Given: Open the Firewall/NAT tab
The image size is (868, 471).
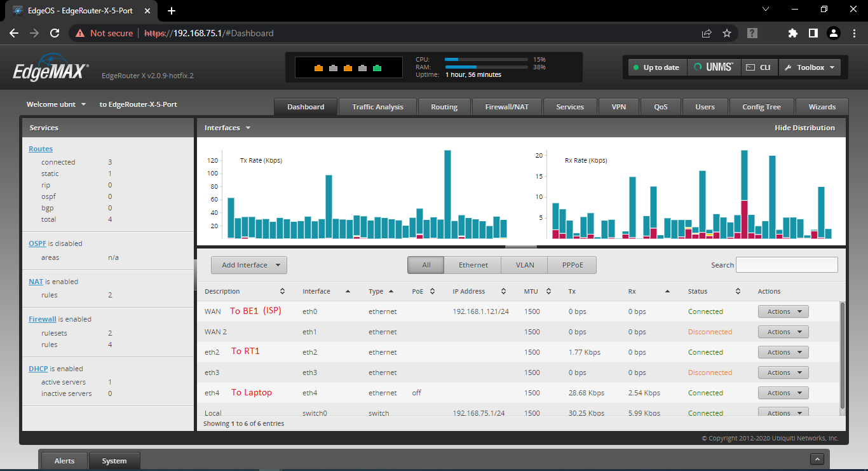Looking at the screenshot, I should click(x=506, y=107).
